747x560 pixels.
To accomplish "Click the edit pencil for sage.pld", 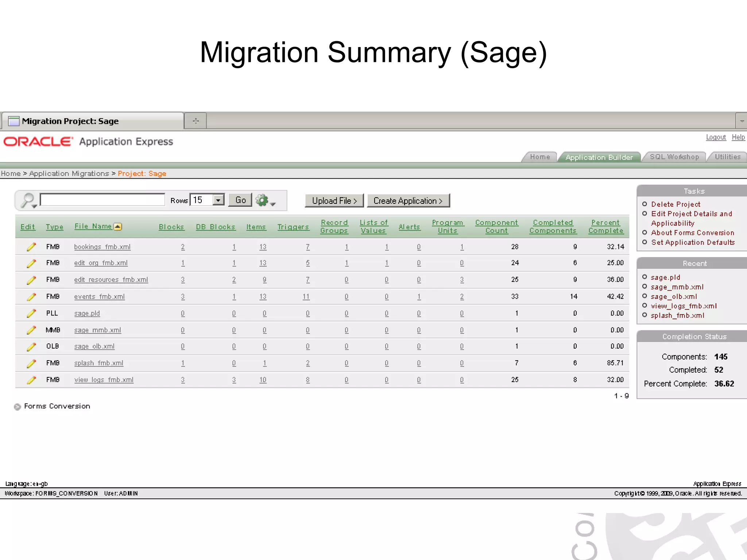I will pyautogui.click(x=31, y=313).
